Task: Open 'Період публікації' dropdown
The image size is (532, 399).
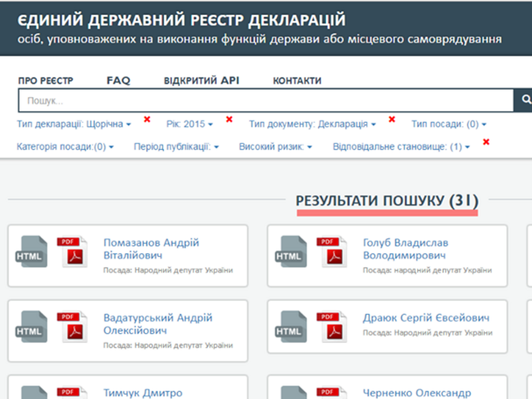Action: click(x=176, y=147)
